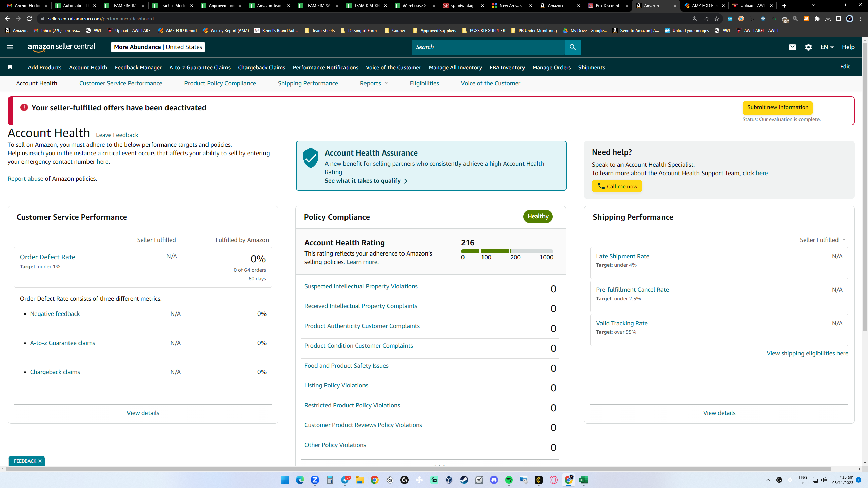Open the Seller Central hamburger menu
Viewport: 868px width, 488px height.
pyautogui.click(x=10, y=47)
